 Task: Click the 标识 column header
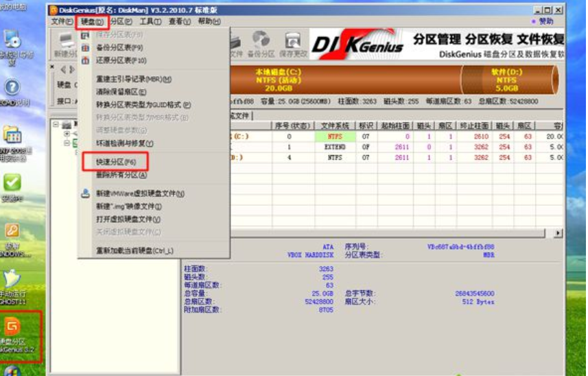pos(366,126)
